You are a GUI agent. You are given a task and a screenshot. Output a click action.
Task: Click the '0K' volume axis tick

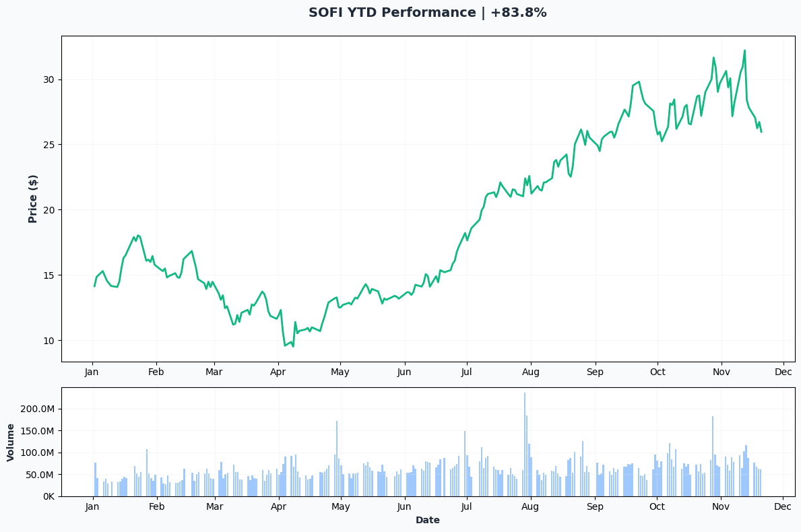[x=49, y=497]
